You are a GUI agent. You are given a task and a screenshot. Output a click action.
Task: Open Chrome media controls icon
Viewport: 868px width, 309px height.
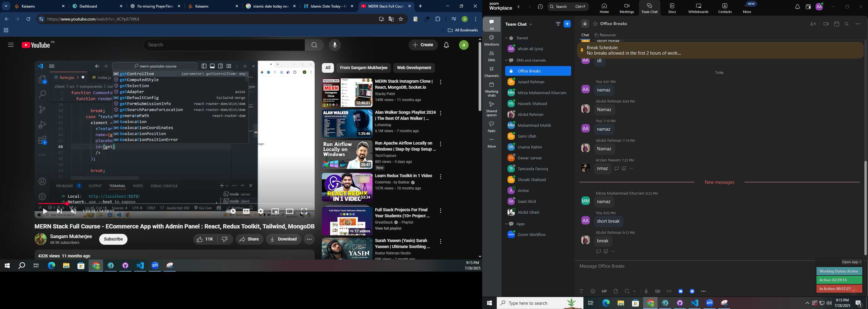click(454, 19)
